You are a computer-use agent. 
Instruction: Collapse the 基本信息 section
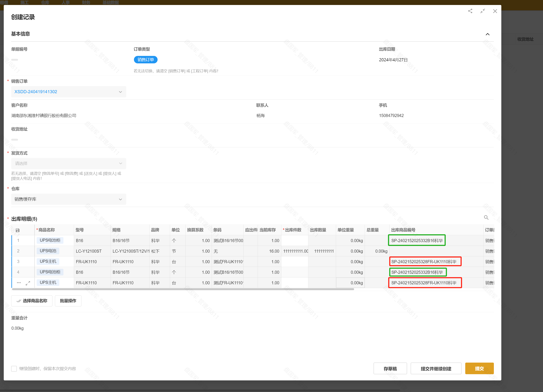487,34
